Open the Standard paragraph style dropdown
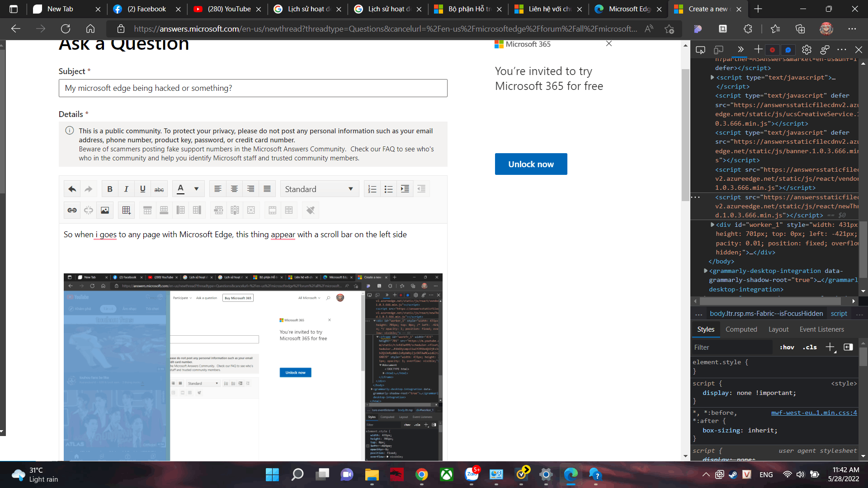This screenshot has height=488, width=868. pos(319,189)
